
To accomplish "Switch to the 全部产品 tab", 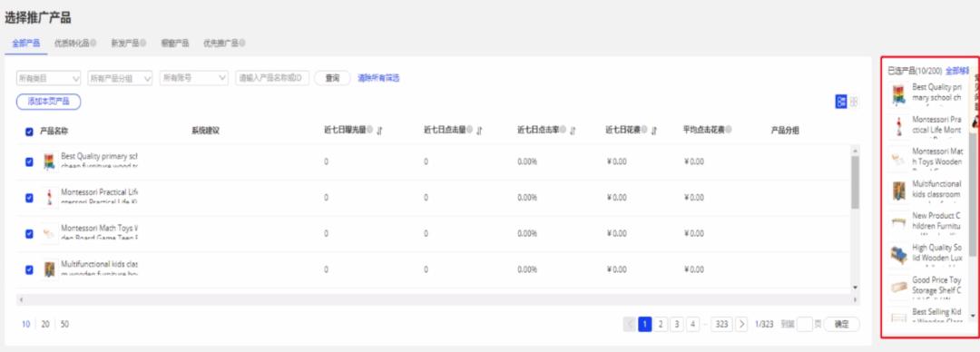I will point(26,44).
